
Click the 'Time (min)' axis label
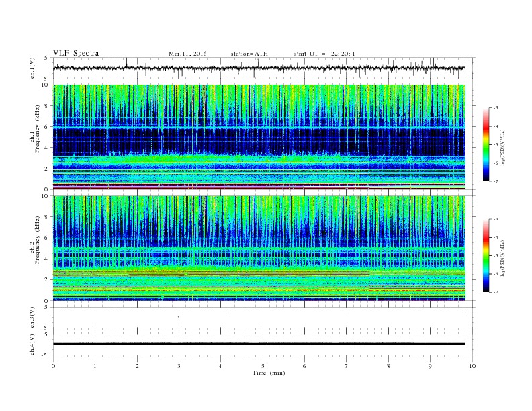pyautogui.click(x=269, y=373)
